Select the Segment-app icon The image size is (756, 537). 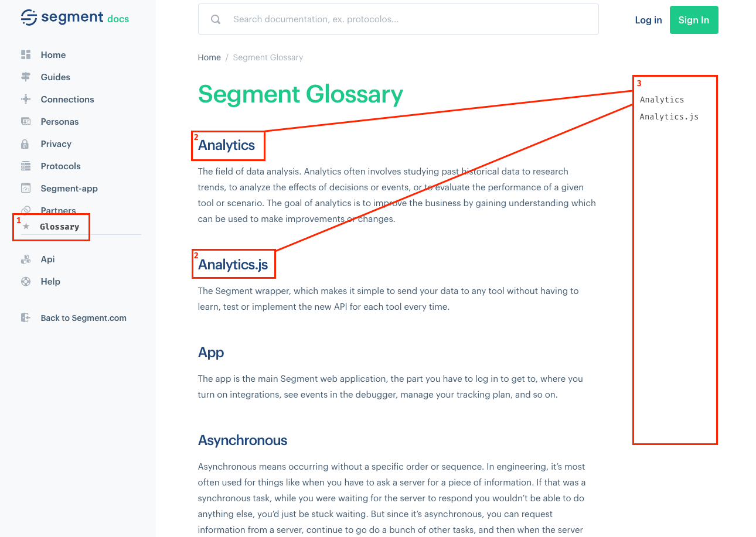coord(26,188)
